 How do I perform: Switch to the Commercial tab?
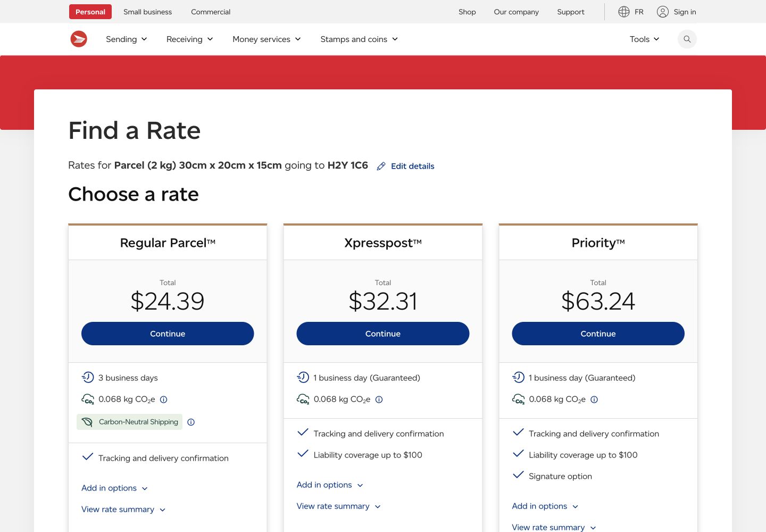pyautogui.click(x=211, y=12)
